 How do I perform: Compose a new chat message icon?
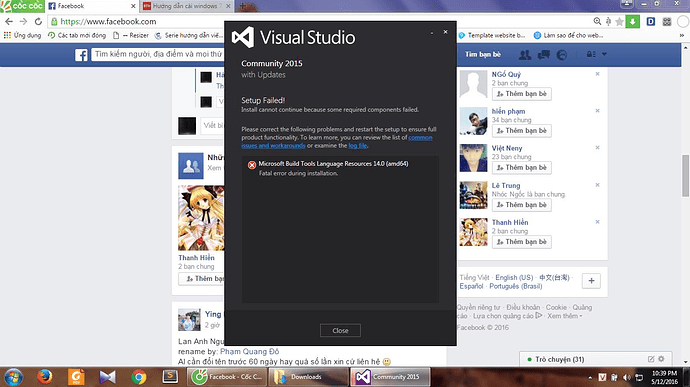(x=651, y=359)
